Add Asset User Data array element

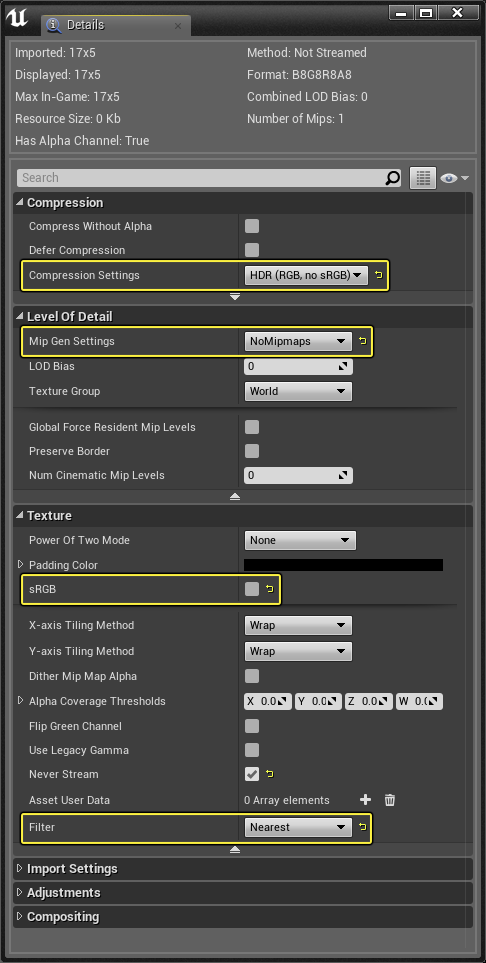click(x=366, y=800)
